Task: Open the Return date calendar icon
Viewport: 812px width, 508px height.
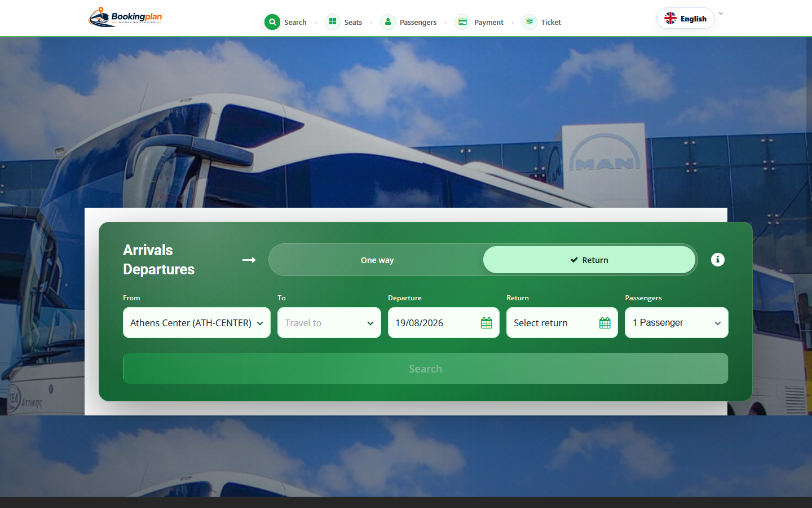Action: [x=605, y=323]
